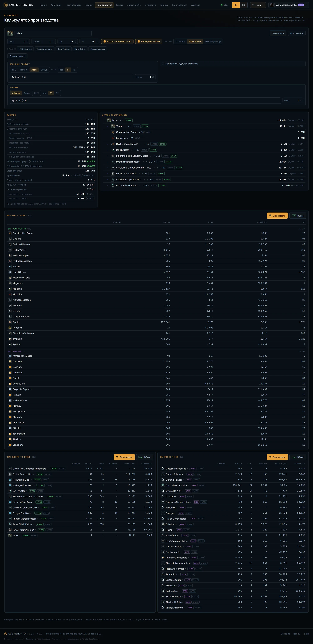Apply the 'НПЦ-новичок' preset

click(x=25, y=49)
